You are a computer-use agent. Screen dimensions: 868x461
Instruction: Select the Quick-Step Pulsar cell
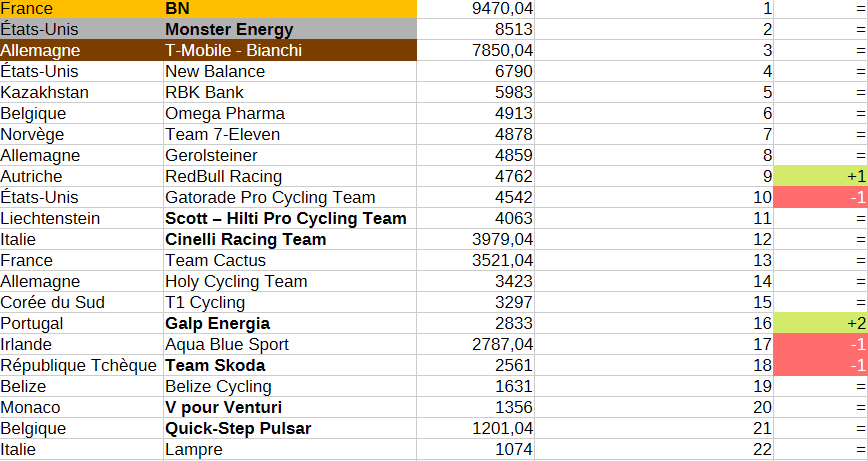pyautogui.click(x=290, y=428)
